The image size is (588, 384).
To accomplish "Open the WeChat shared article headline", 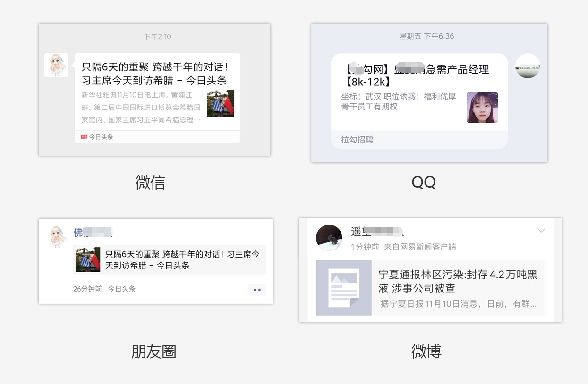I will pos(154,74).
